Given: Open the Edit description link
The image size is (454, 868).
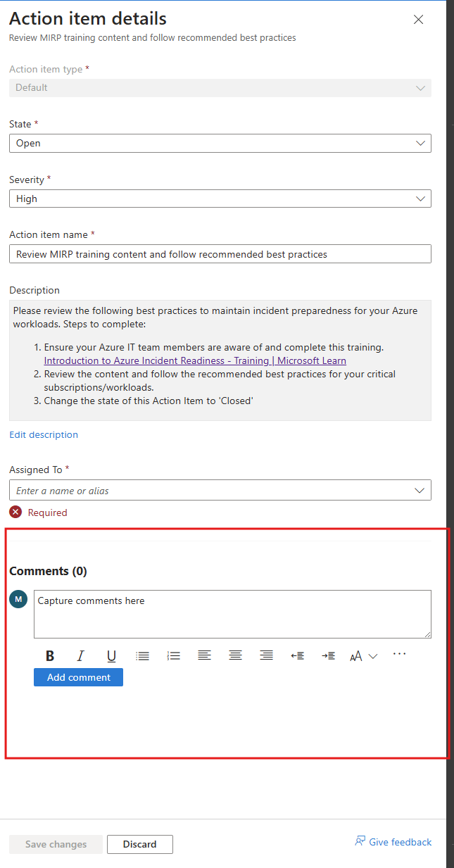Looking at the screenshot, I should pos(44,434).
